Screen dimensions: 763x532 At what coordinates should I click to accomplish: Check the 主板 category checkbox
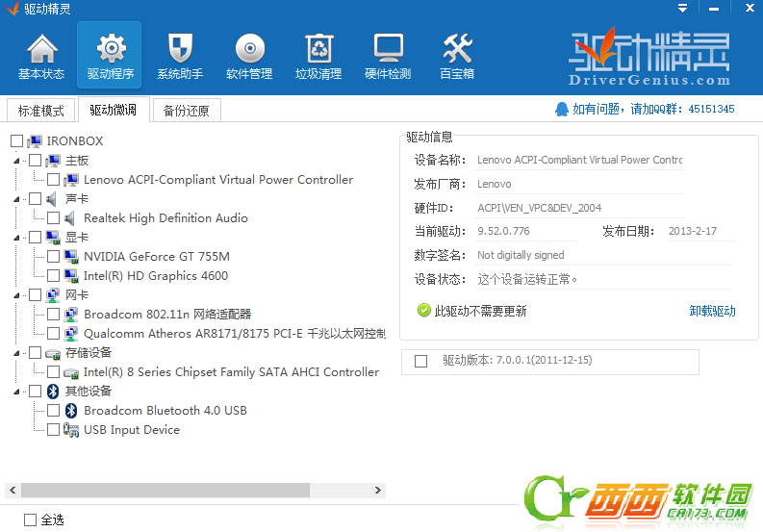click(35, 160)
